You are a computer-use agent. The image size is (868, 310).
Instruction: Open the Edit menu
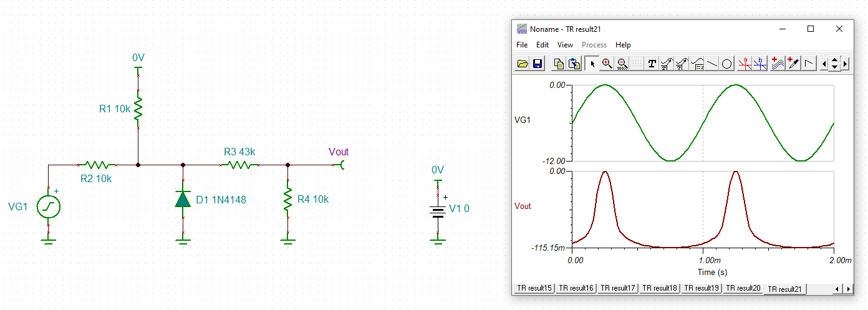click(542, 45)
